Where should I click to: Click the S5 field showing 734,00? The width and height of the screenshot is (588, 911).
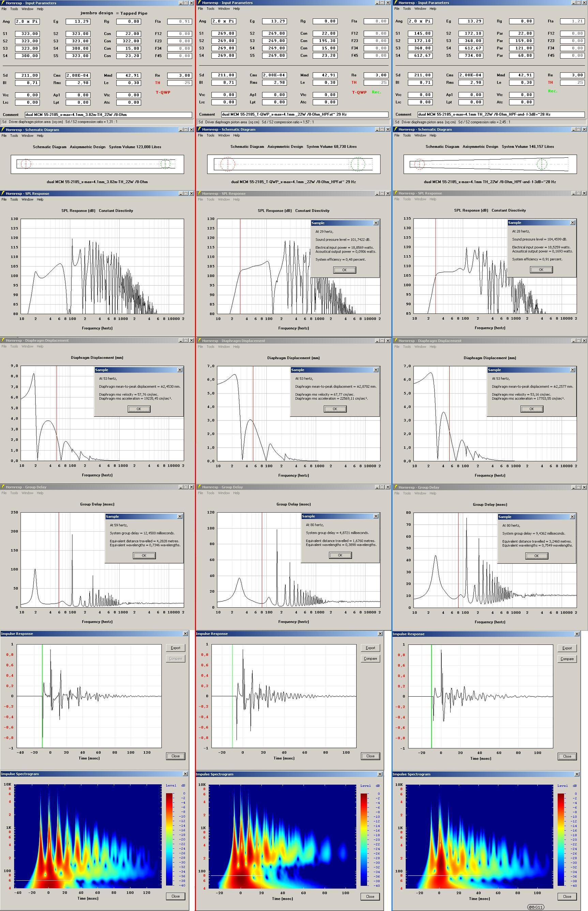(x=471, y=55)
